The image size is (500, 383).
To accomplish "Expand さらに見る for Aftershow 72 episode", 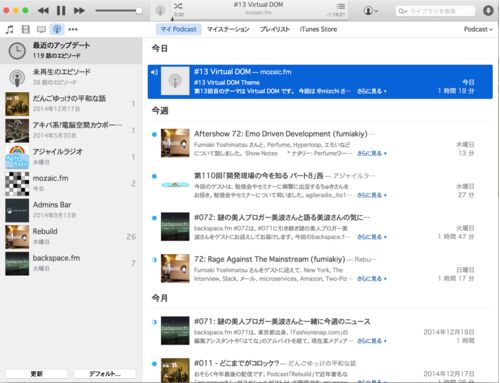I will tap(372, 153).
